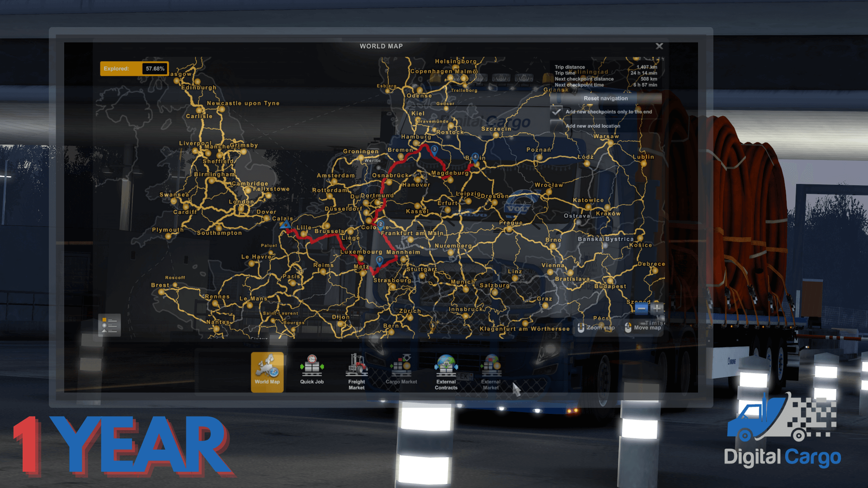Click the blue truck position marker at Calais
868x488 pixels.
(285, 225)
